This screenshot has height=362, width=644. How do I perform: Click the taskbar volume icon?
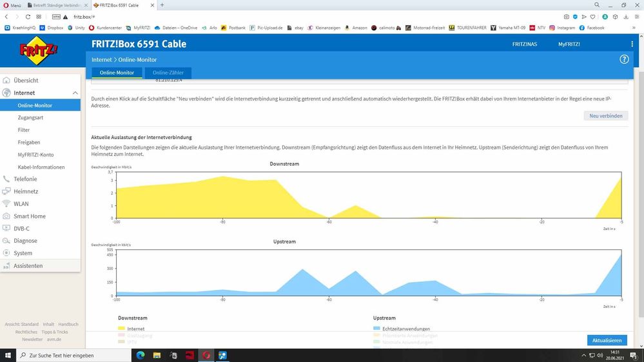600,356
